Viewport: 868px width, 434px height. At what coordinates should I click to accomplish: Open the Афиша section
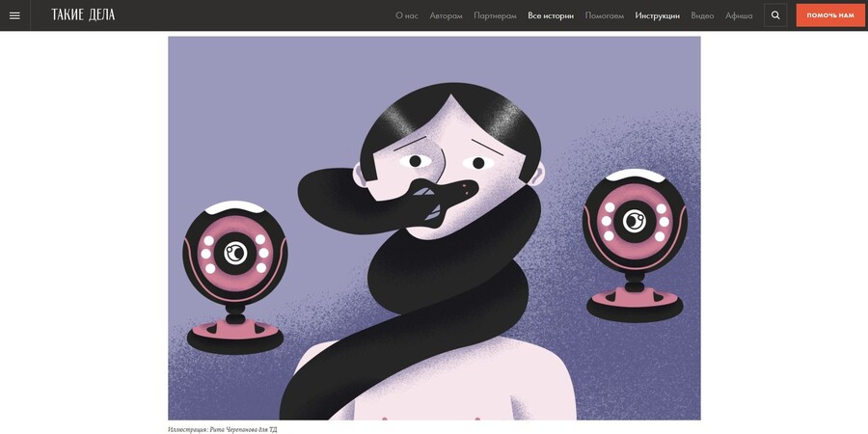click(739, 15)
